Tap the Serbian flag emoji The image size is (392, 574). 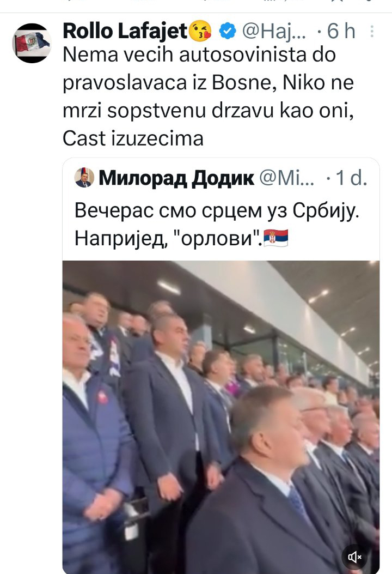point(275,238)
